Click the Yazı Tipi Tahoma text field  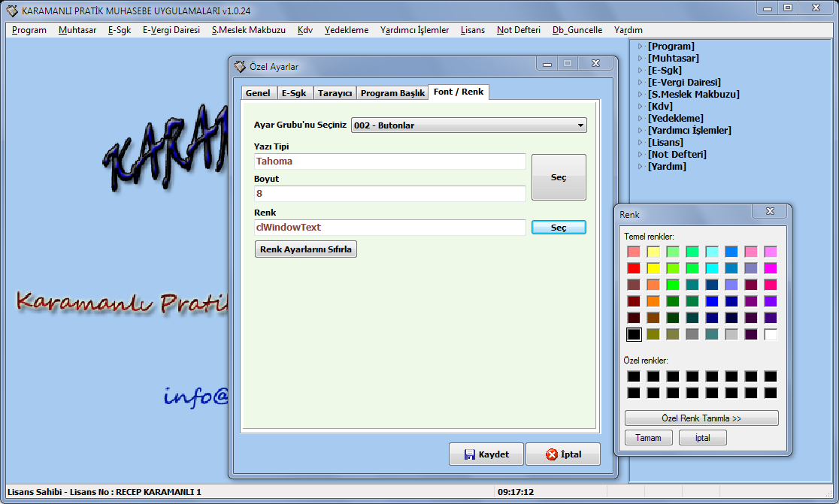[390, 161]
